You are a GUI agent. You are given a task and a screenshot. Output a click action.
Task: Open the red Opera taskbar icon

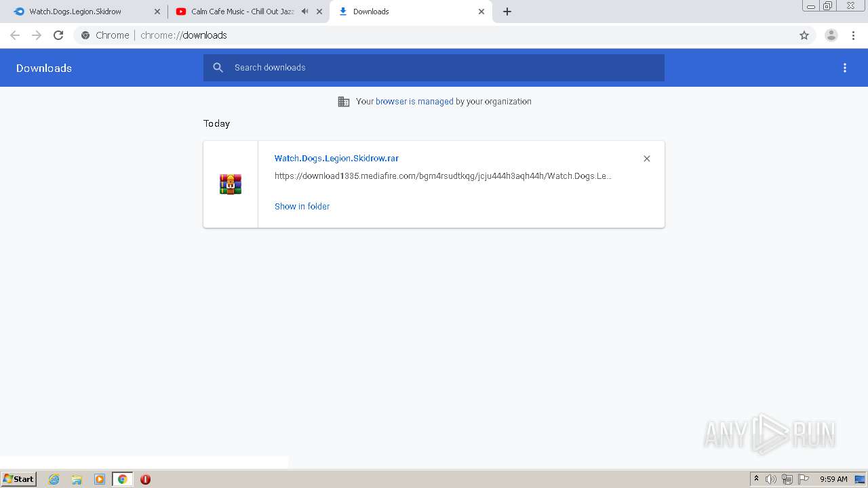(x=145, y=479)
